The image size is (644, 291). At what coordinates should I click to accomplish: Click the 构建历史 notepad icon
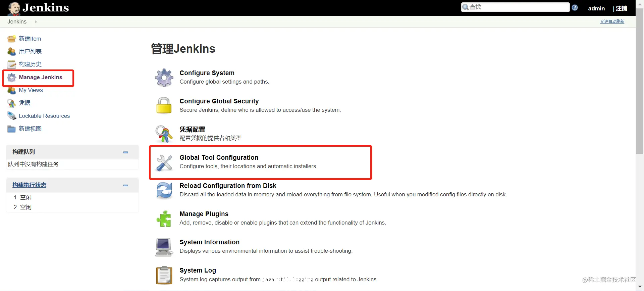[x=11, y=64]
